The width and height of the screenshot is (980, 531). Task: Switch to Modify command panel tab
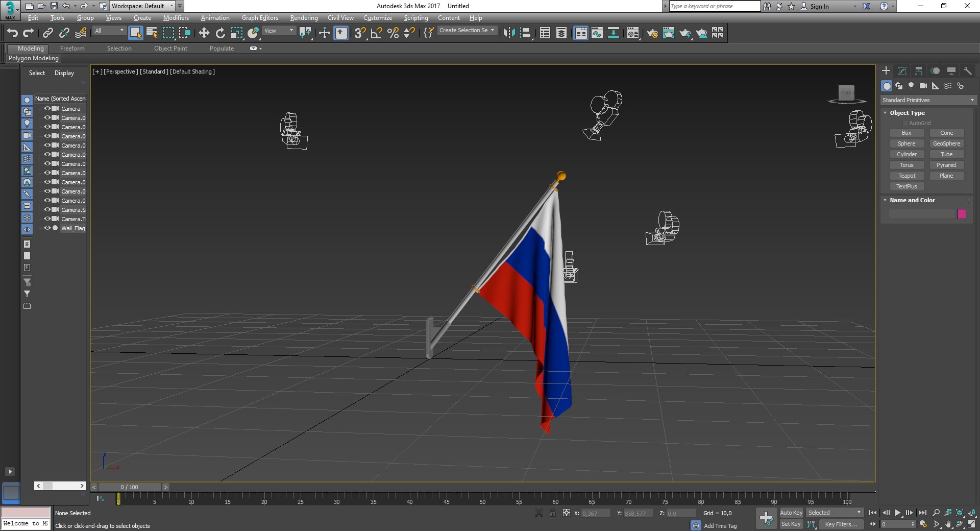pos(902,71)
